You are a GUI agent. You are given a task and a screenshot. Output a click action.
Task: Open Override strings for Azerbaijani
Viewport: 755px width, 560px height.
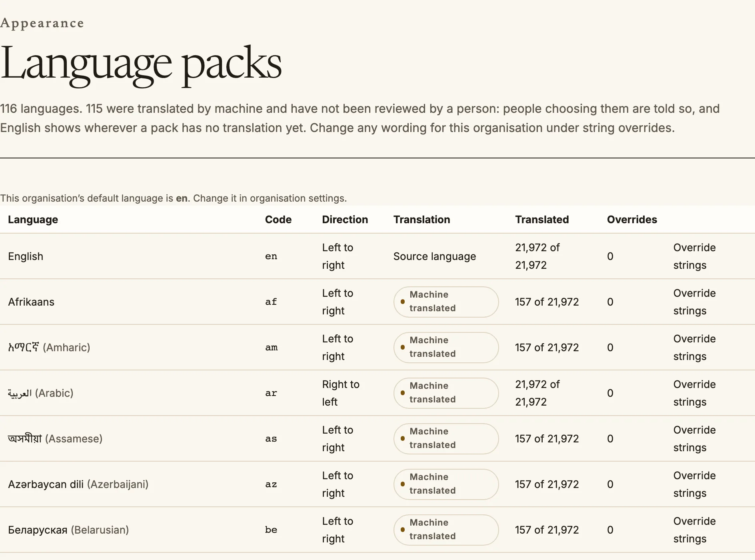pos(694,484)
